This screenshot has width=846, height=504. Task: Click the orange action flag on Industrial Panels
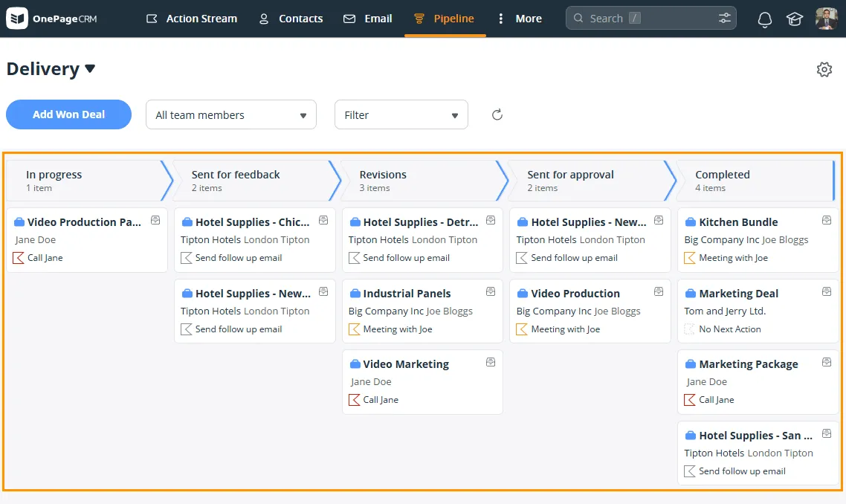pos(354,329)
